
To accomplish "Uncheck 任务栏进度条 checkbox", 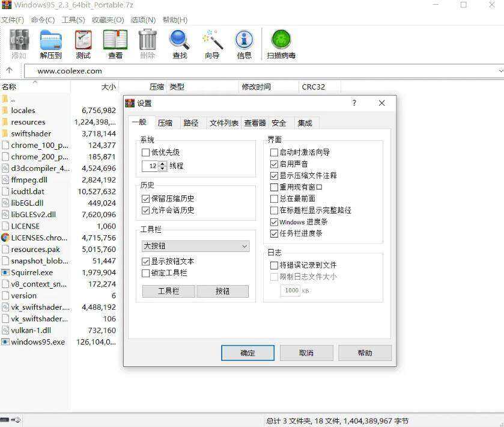I will (274, 233).
